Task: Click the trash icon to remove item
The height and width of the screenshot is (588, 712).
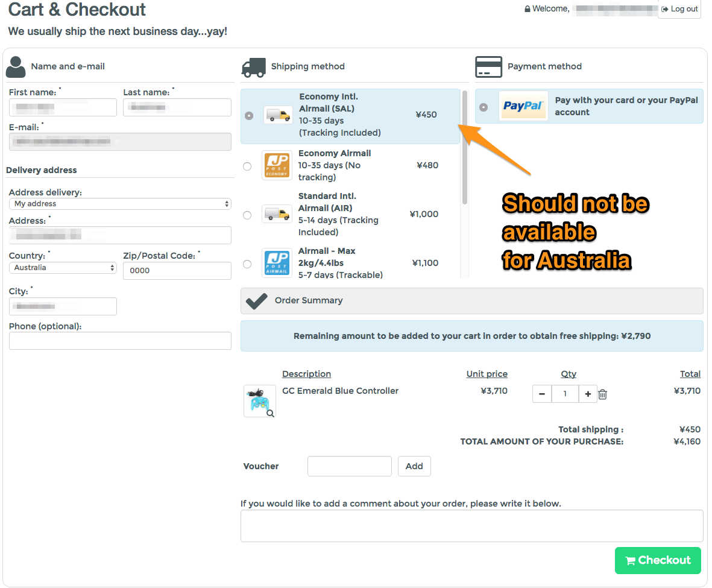Action: click(602, 394)
